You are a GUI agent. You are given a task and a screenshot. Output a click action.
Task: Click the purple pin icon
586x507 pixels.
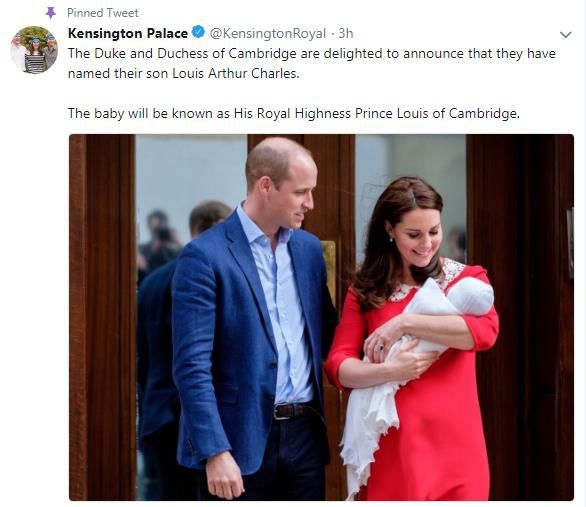pyautogui.click(x=50, y=13)
